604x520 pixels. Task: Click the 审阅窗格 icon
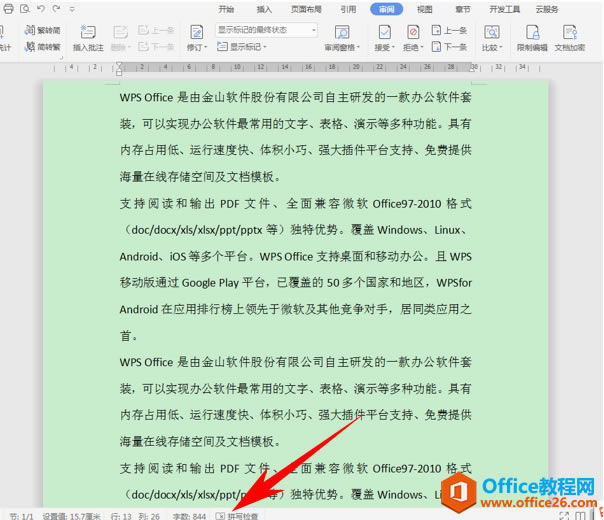pos(342,32)
